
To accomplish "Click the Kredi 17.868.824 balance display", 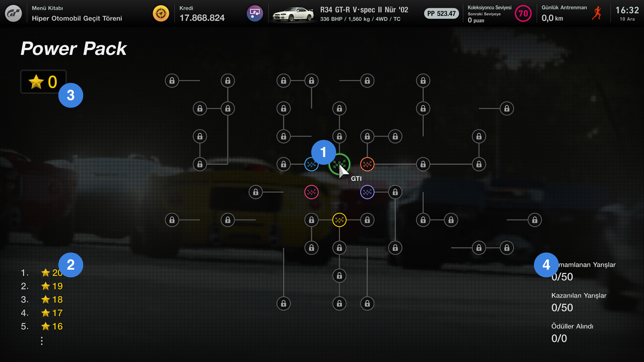I will pyautogui.click(x=201, y=13).
